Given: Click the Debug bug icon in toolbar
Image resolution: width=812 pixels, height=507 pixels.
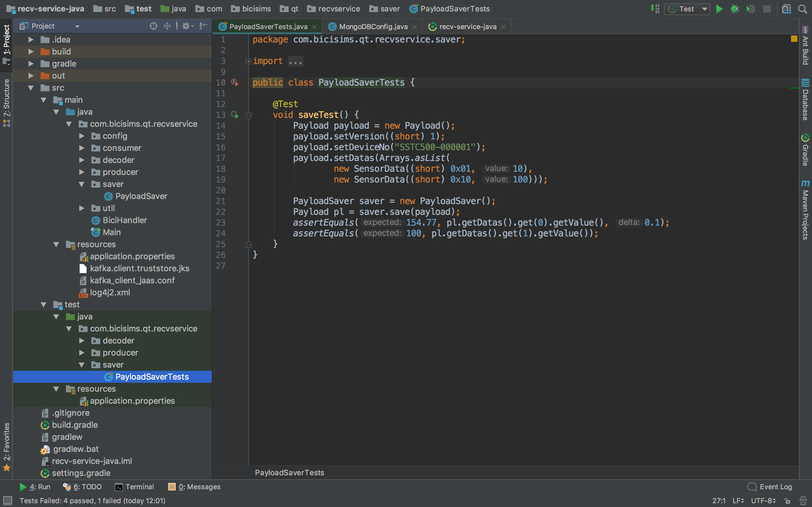Looking at the screenshot, I should click(735, 9).
